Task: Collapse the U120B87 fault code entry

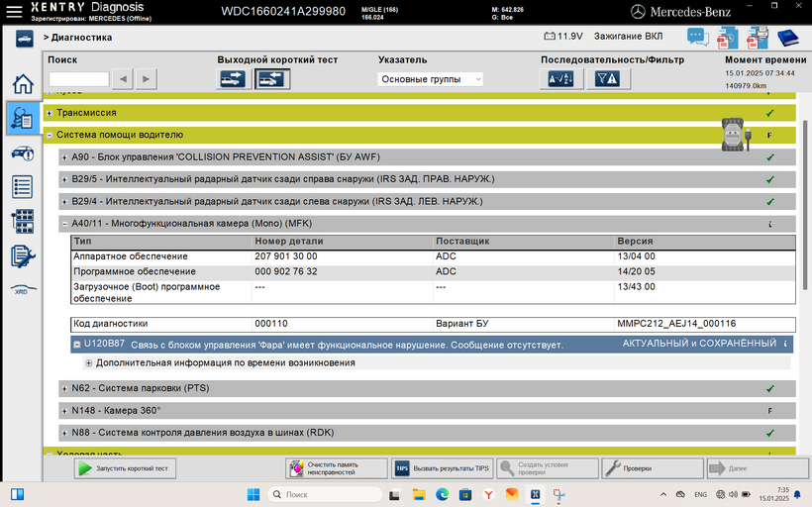Action: point(76,345)
